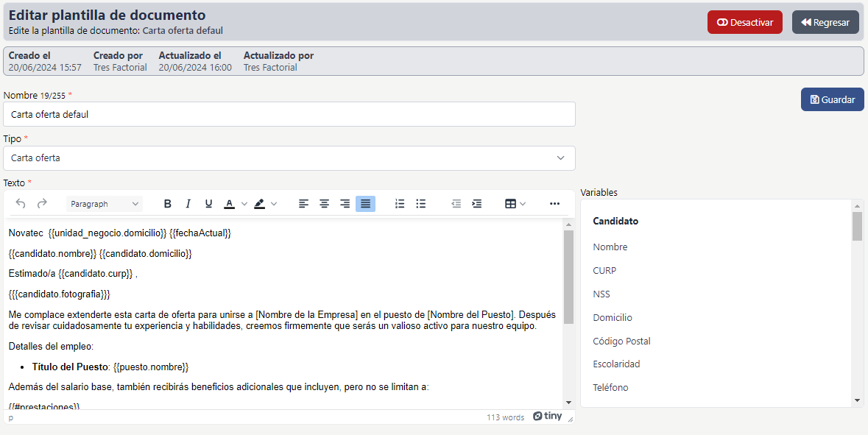Image resolution: width=868 pixels, height=435 pixels.
Task: Toggle justify alignment button
Action: [365, 204]
